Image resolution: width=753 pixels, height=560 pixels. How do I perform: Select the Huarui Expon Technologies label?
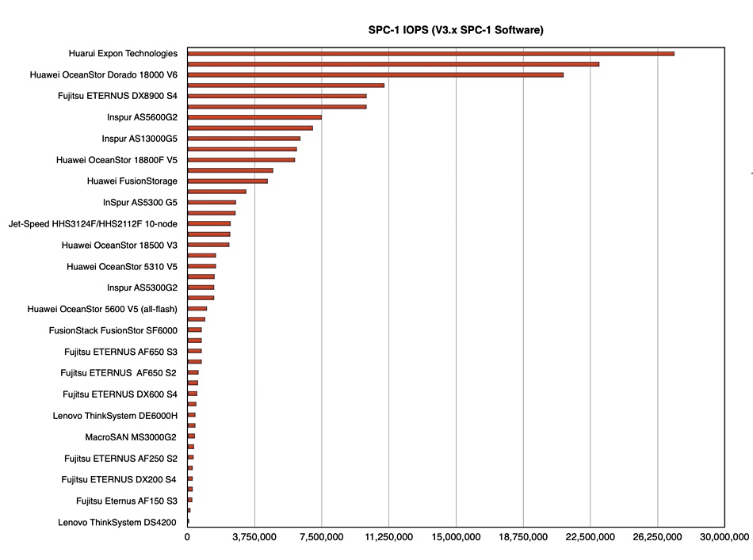123,53
